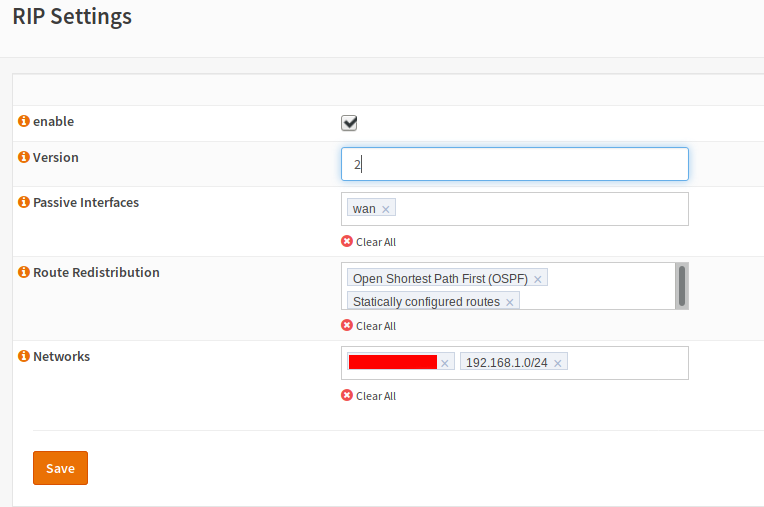The height and width of the screenshot is (507, 764).
Task: Click the info icon beside enable
Action: pyautogui.click(x=24, y=122)
